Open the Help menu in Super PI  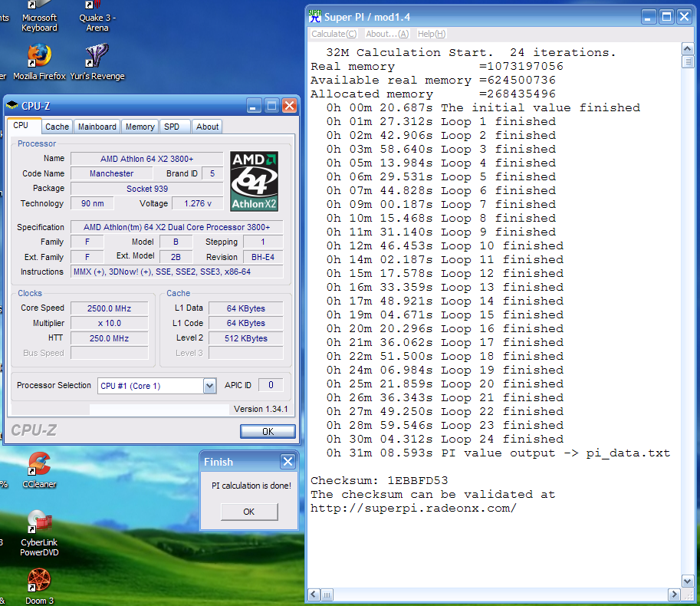[x=431, y=34]
